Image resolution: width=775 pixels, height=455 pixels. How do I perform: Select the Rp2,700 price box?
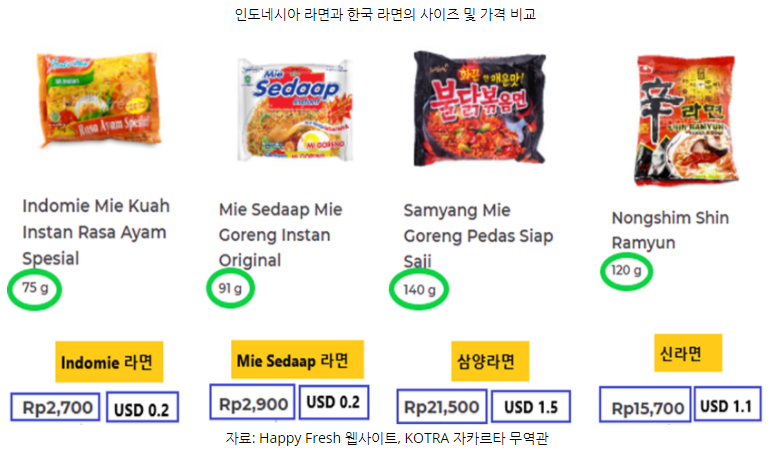click(56, 407)
